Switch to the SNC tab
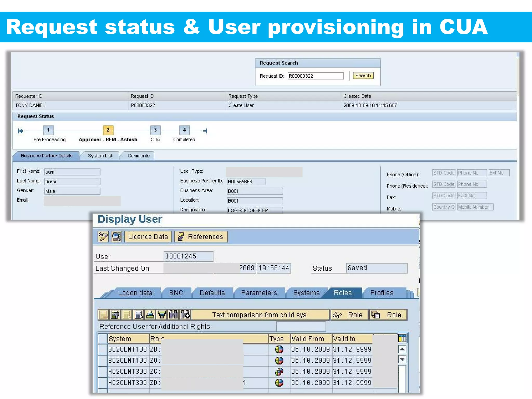 point(176,293)
